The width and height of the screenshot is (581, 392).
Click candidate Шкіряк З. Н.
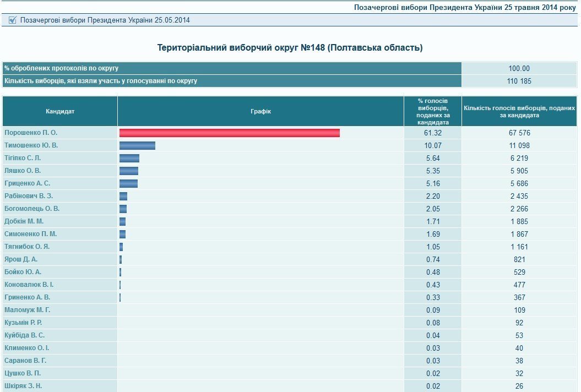(23, 386)
